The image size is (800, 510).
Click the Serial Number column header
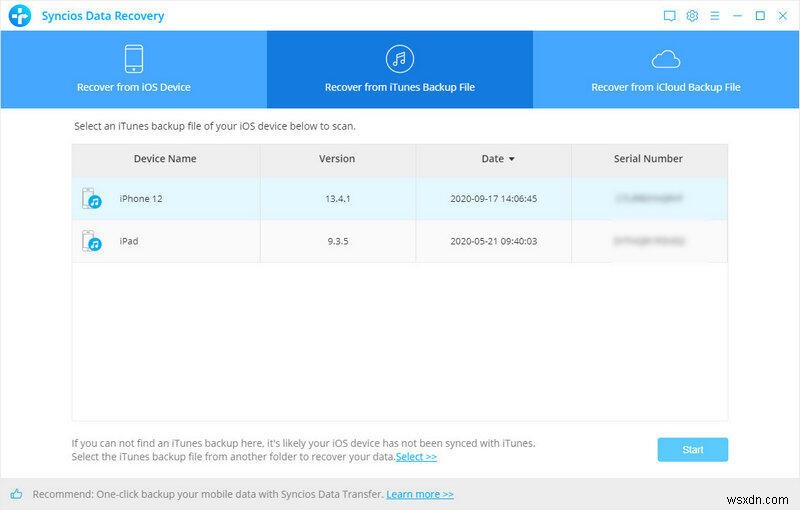(648, 159)
